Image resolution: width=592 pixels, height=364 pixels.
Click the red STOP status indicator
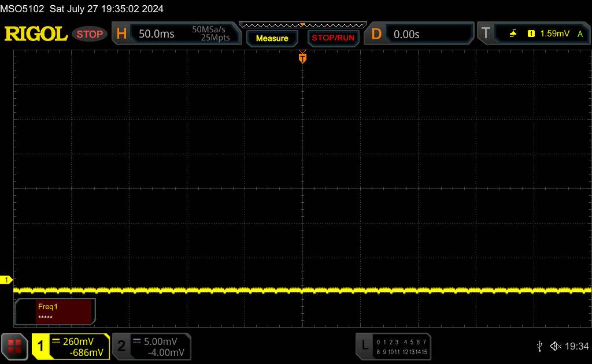coord(90,34)
